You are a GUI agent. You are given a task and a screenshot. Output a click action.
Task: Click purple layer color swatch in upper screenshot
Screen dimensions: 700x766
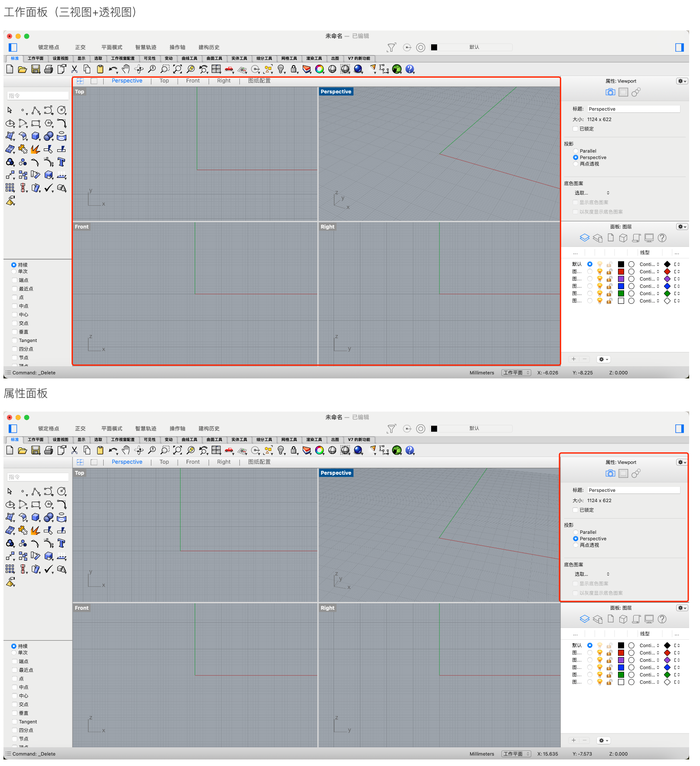(621, 279)
